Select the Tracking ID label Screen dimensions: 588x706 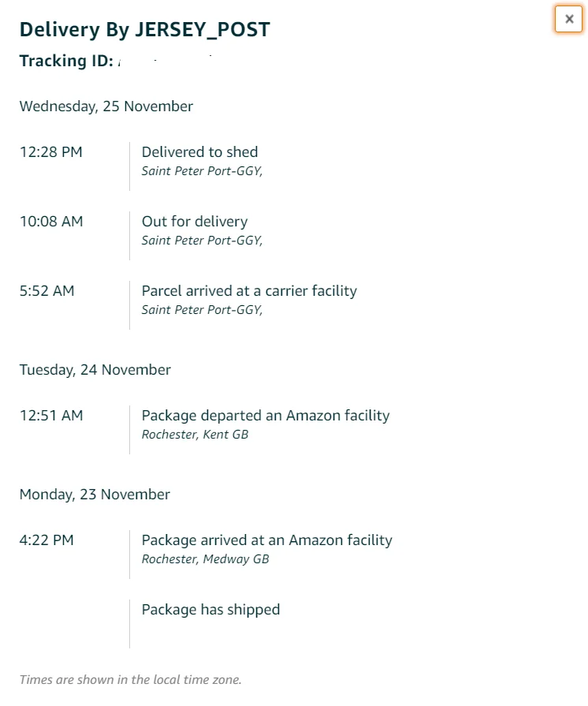click(x=66, y=61)
